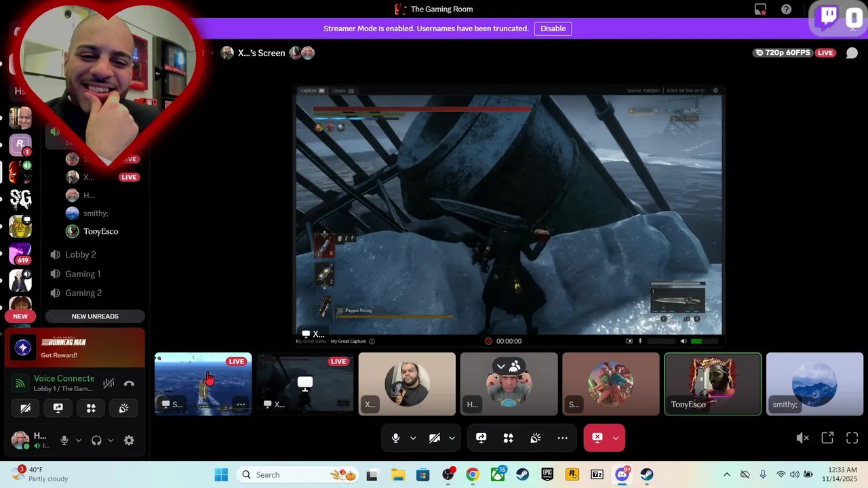Pop out the stream into a new window
Viewport: 868px width, 488px height.
click(x=827, y=438)
